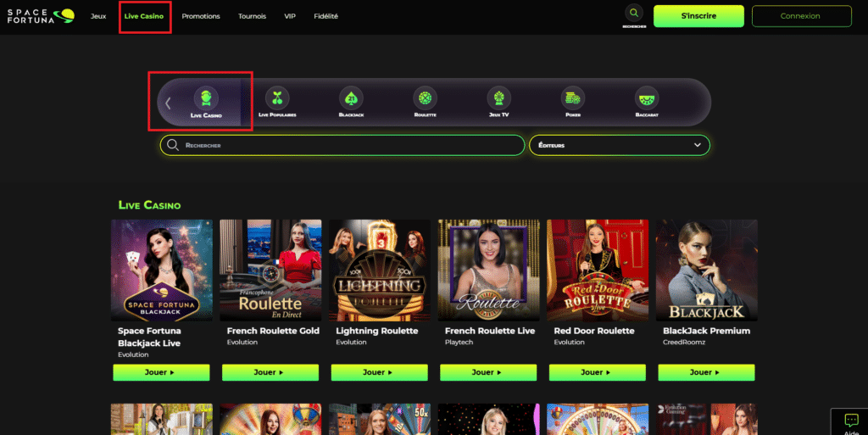Open Red Door Roulette thumbnail

(598, 270)
